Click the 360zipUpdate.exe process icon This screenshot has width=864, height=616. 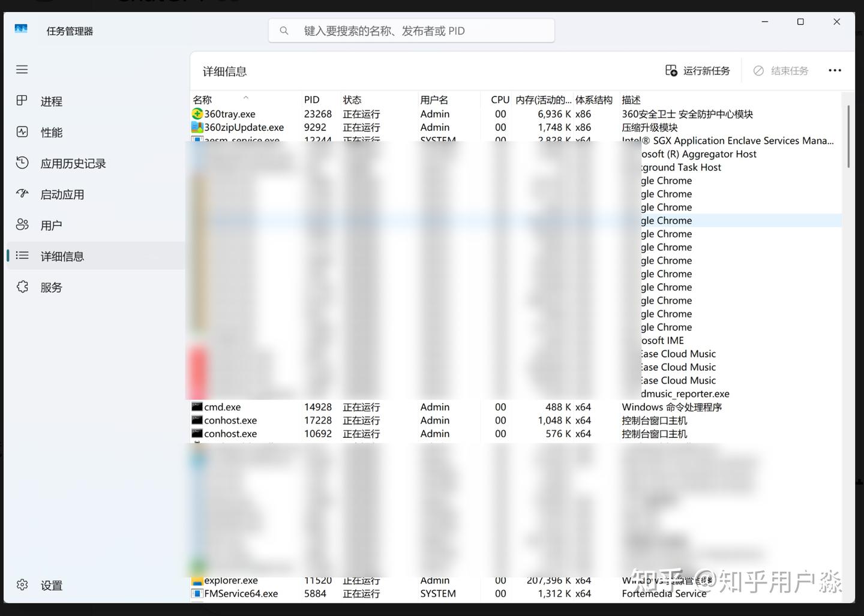(197, 127)
